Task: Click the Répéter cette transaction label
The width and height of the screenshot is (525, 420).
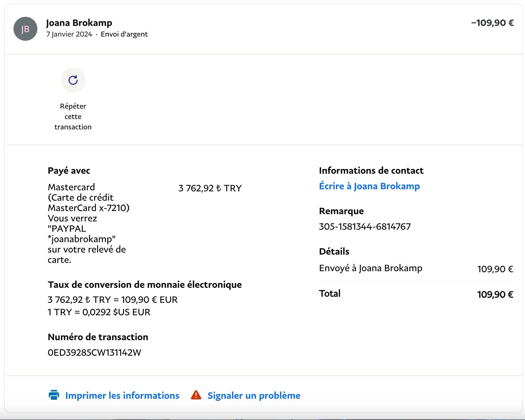Action: [73, 117]
